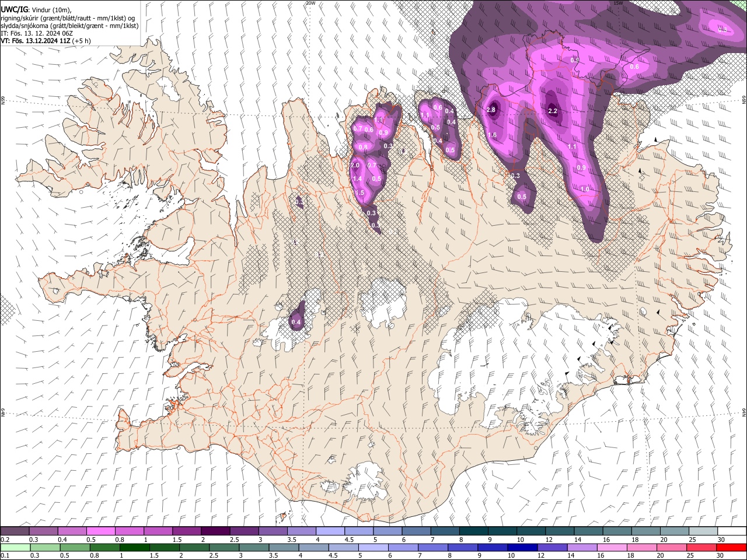Pick the bright pink snow swatch between 0.5 and 0.8
This screenshot has width=747, height=560.
point(100,531)
